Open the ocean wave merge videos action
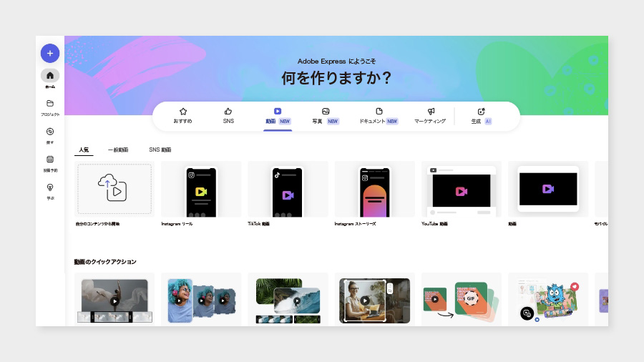 pyautogui.click(x=288, y=300)
